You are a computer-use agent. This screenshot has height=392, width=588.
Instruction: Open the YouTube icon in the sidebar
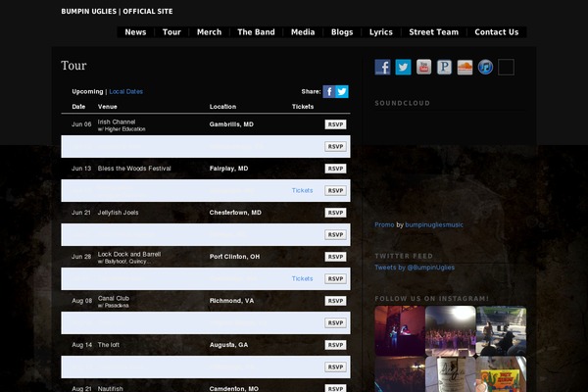point(423,68)
